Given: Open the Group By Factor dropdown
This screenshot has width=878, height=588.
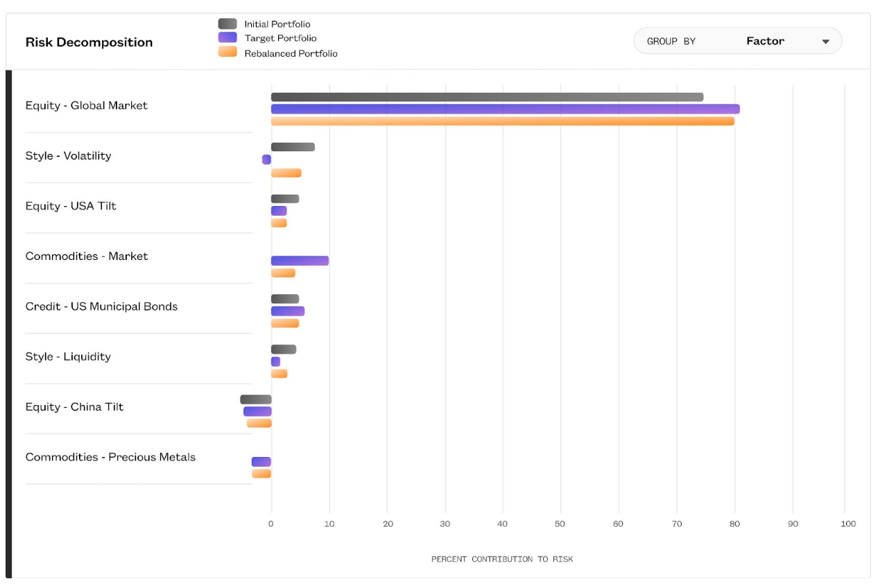Looking at the screenshot, I should pyautogui.click(x=737, y=41).
